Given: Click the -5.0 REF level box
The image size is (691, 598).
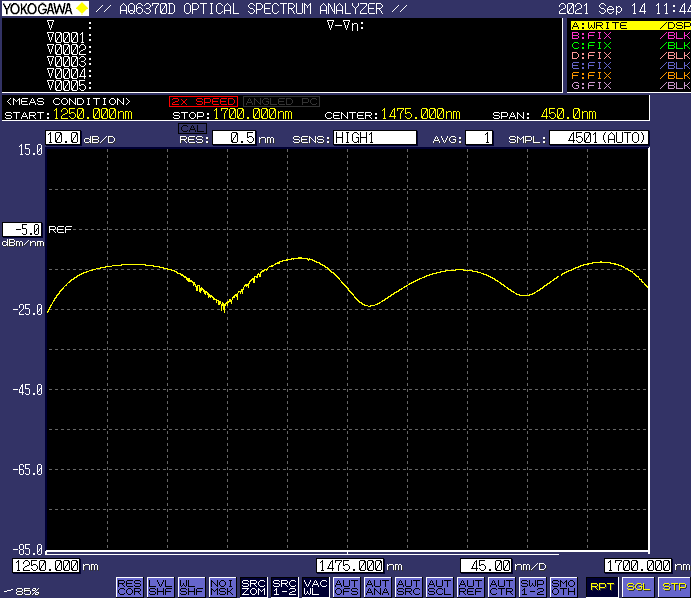Looking at the screenshot, I should (22, 229).
